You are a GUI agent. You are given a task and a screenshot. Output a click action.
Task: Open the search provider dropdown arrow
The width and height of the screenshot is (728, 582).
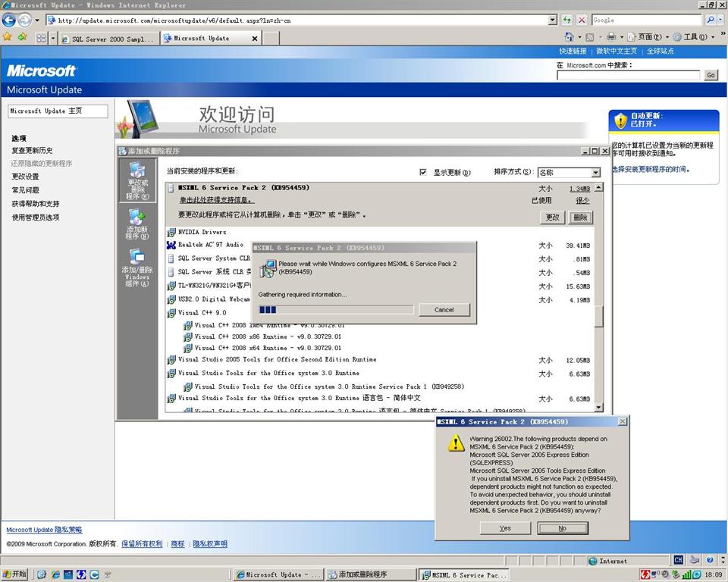pos(721,20)
